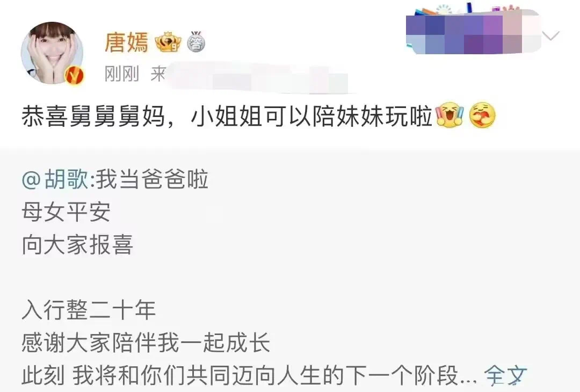Click the gold crown membership badge
Image resolution: width=580 pixels, height=392 pixels.
(168, 42)
